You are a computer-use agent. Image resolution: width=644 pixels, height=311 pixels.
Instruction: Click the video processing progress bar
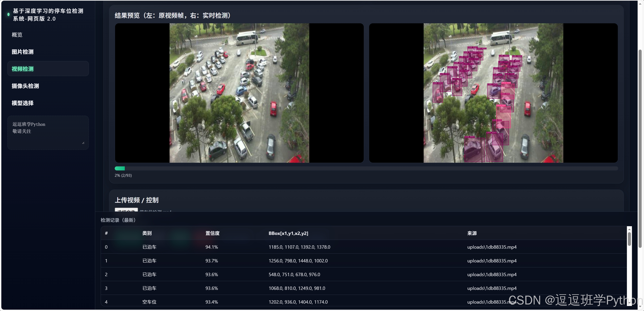pyautogui.click(x=366, y=168)
